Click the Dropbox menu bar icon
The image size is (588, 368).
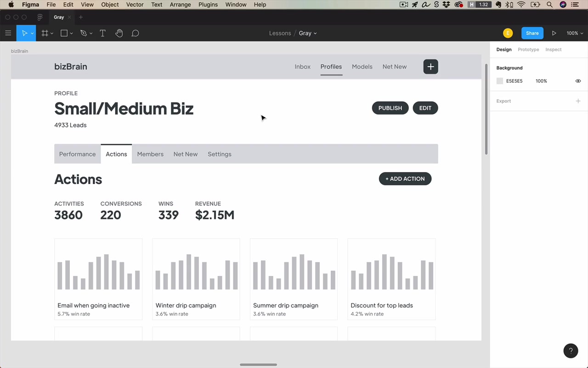447,5
